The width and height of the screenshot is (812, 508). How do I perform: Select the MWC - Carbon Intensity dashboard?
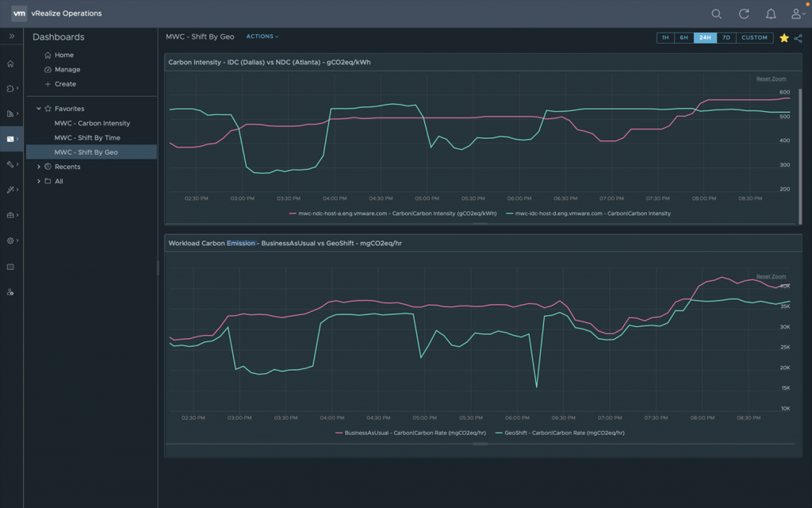click(x=92, y=123)
